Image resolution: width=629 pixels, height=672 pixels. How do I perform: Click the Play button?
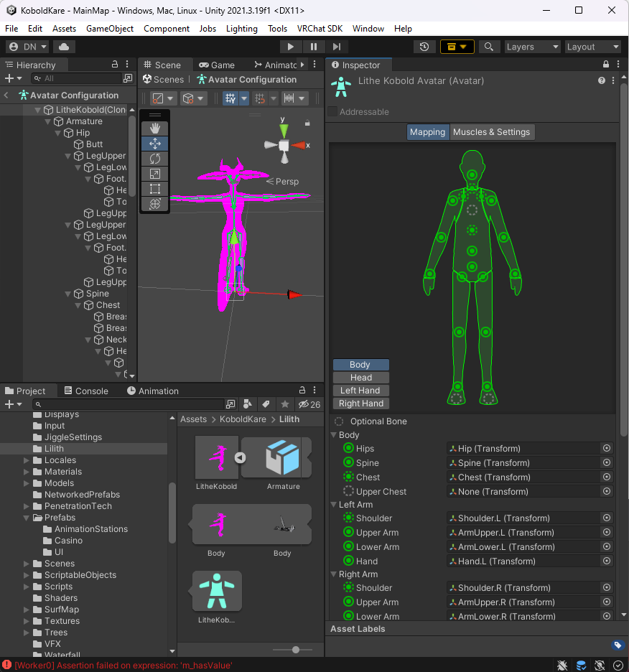coord(290,47)
